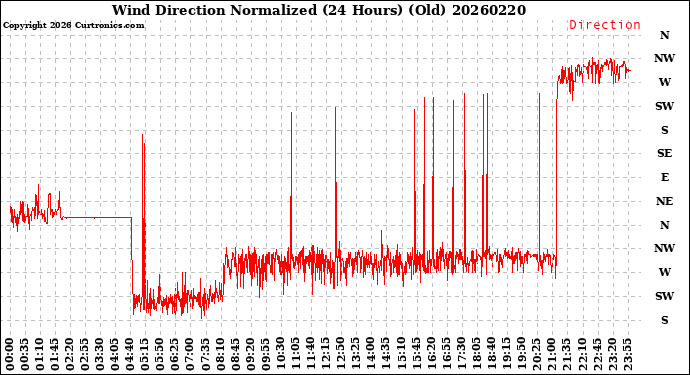Click the '18:05' time label
Image resolution: width=690 pixels, height=375 pixels.
click(x=477, y=355)
